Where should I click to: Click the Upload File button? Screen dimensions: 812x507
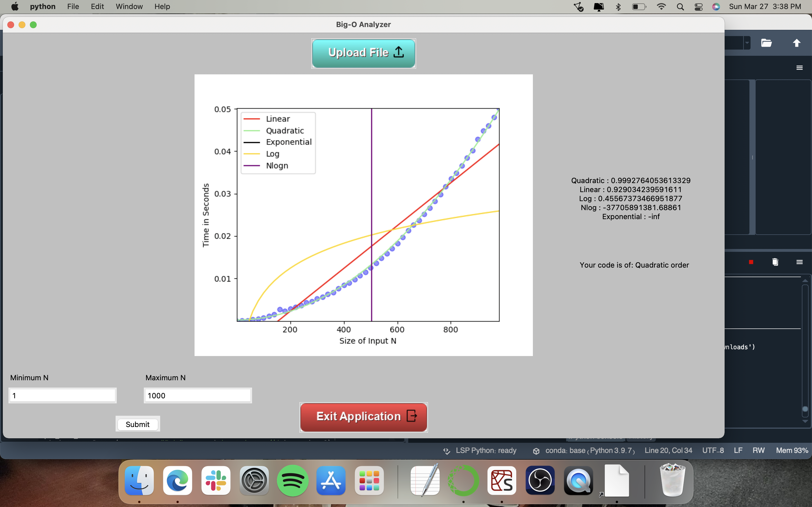pyautogui.click(x=363, y=53)
